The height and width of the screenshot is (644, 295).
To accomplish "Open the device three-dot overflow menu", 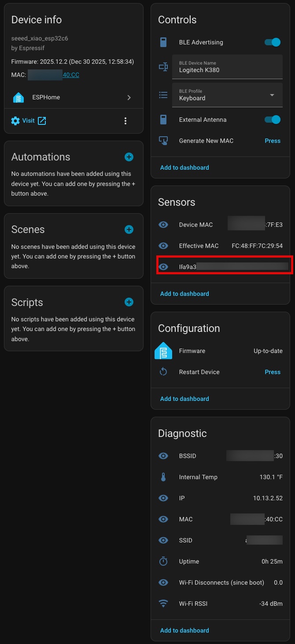I will pyautogui.click(x=125, y=121).
